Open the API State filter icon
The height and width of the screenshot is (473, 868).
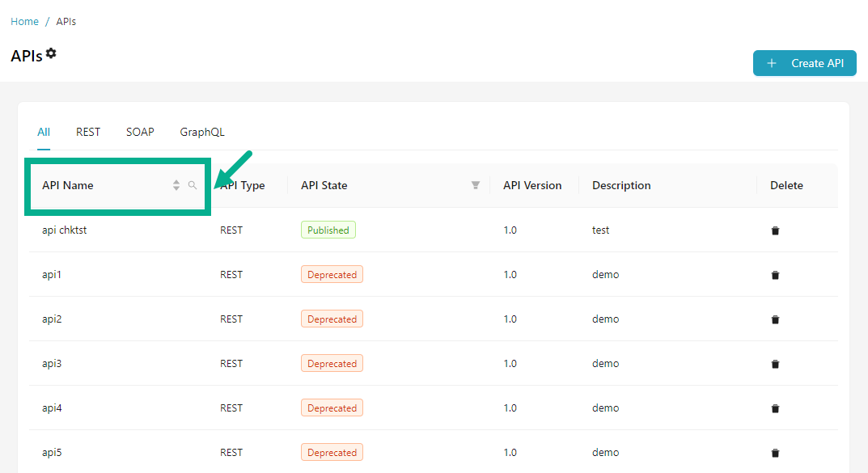pos(476,185)
